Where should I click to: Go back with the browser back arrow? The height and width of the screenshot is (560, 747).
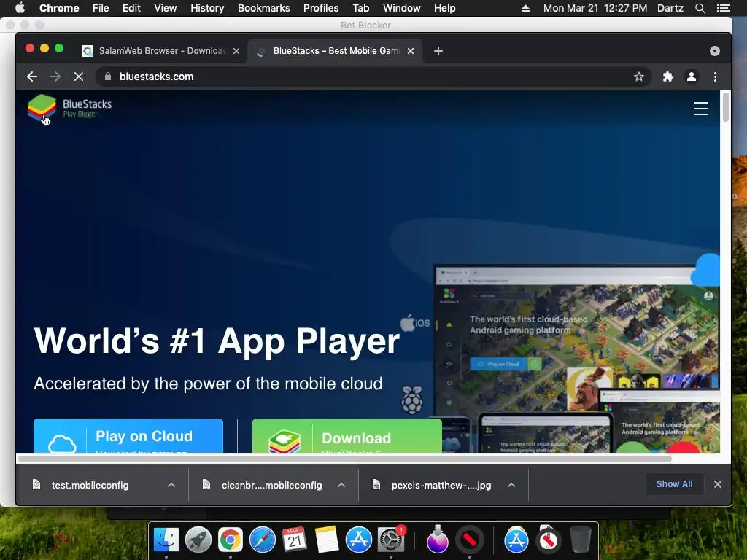point(32,77)
